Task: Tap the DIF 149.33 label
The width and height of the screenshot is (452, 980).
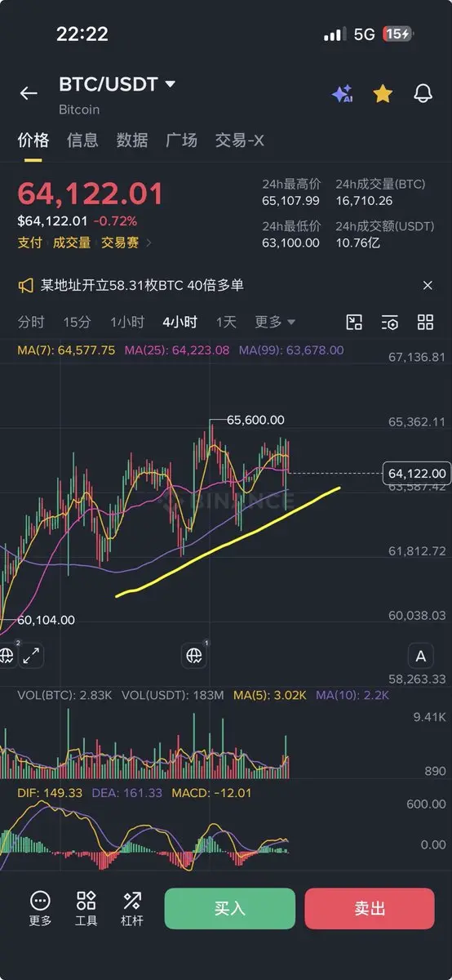Action: (x=51, y=793)
